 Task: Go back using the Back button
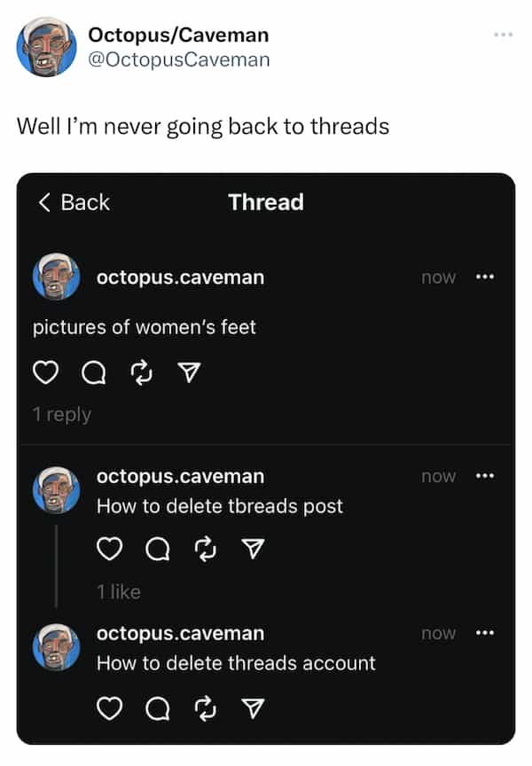74,202
